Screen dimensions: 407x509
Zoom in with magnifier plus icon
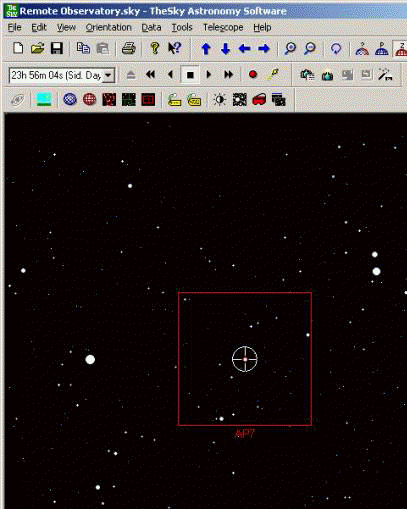coord(290,49)
